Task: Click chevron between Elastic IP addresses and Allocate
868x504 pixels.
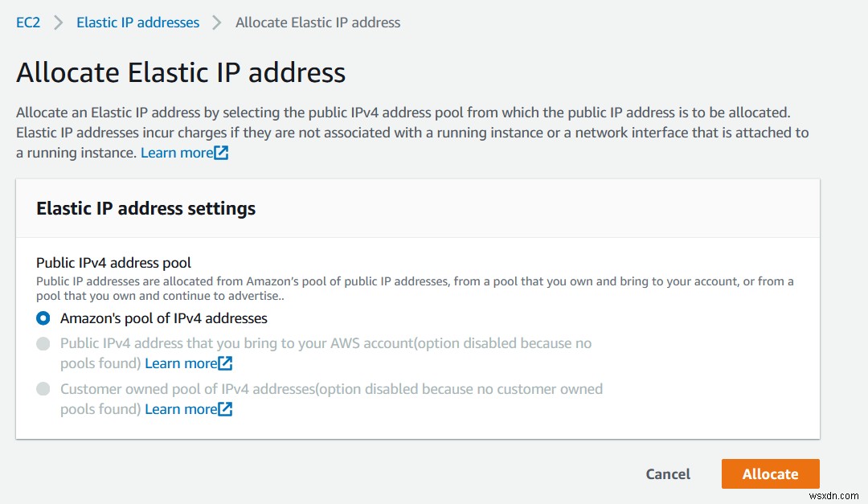Action: coord(215,22)
